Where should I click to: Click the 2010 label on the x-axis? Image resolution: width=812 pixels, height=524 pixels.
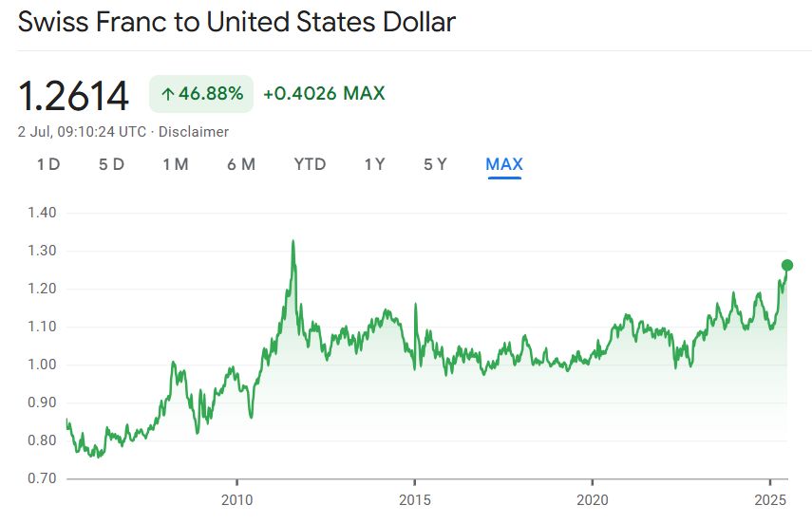tap(236, 499)
